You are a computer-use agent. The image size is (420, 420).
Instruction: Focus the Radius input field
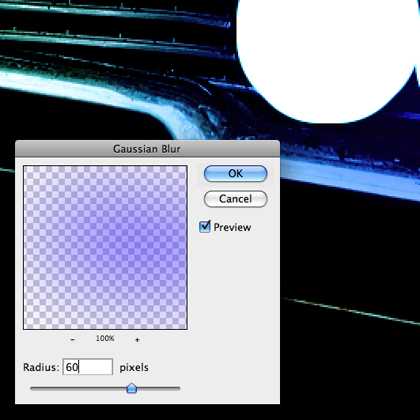click(88, 367)
